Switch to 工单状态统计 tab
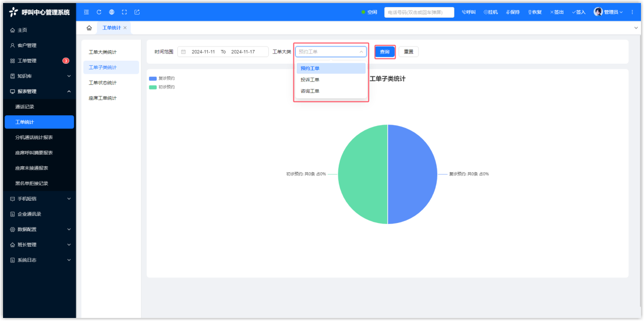 (x=103, y=83)
